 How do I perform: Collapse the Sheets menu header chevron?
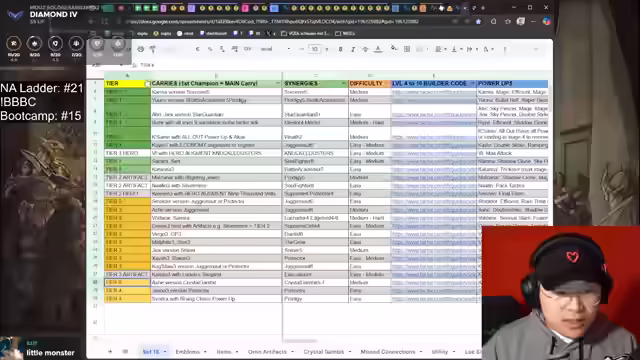536,49
